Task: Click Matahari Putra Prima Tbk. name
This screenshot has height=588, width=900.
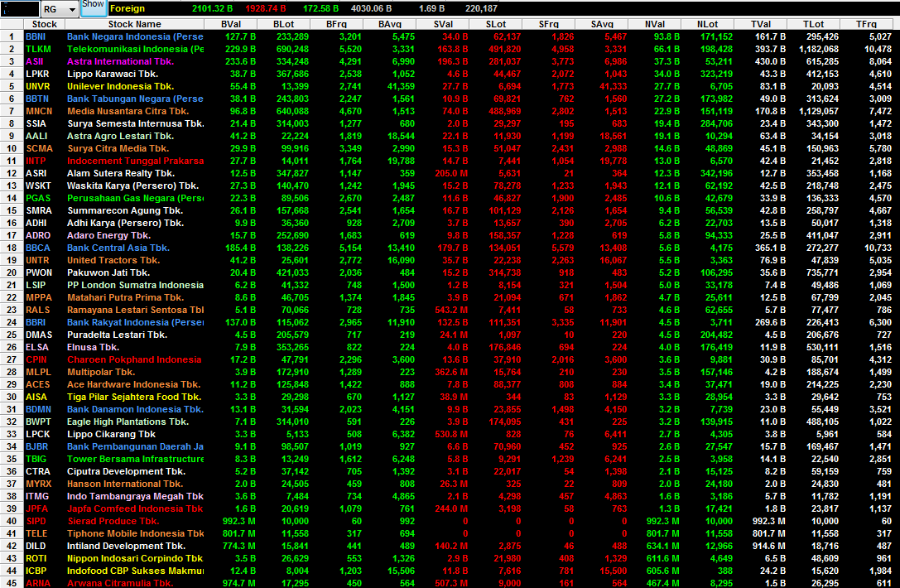Action: point(125,298)
